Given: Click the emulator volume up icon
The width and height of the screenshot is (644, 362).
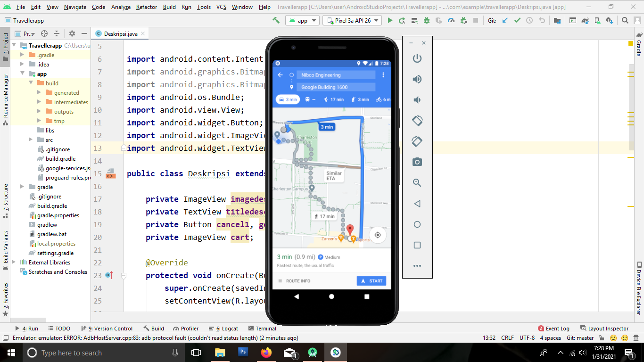Looking at the screenshot, I should pos(417,79).
